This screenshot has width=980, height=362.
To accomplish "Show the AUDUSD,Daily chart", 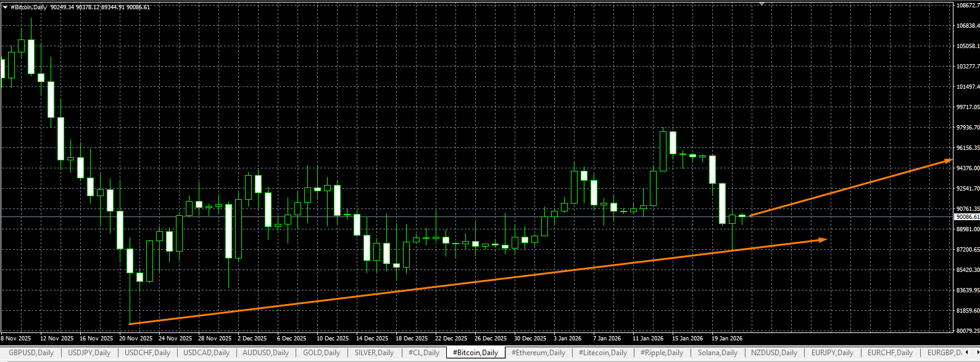I will [x=265, y=353].
